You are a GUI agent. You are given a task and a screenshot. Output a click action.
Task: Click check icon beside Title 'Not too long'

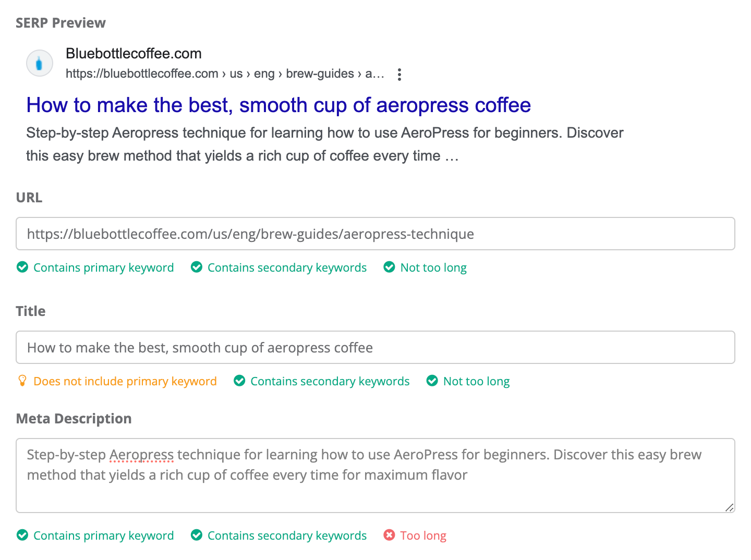click(x=432, y=381)
